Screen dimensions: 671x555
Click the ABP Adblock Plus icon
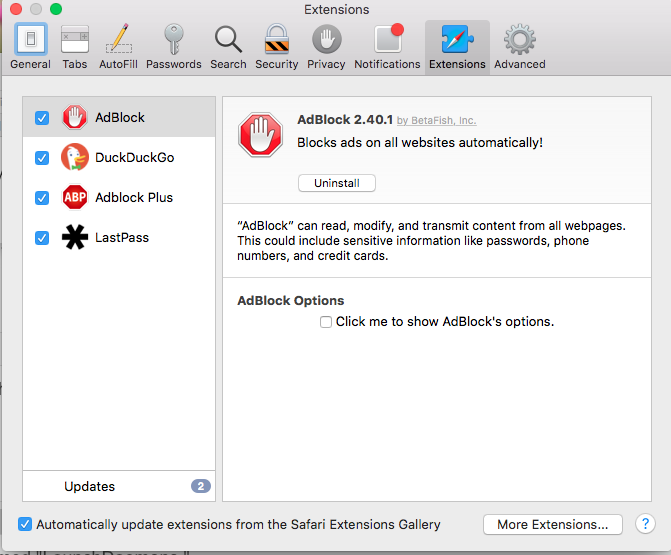coord(75,197)
